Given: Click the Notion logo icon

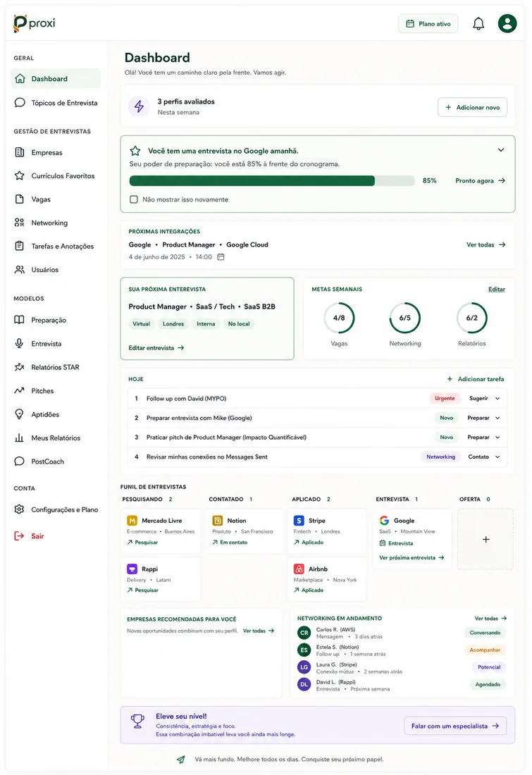Looking at the screenshot, I should (218, 521).
